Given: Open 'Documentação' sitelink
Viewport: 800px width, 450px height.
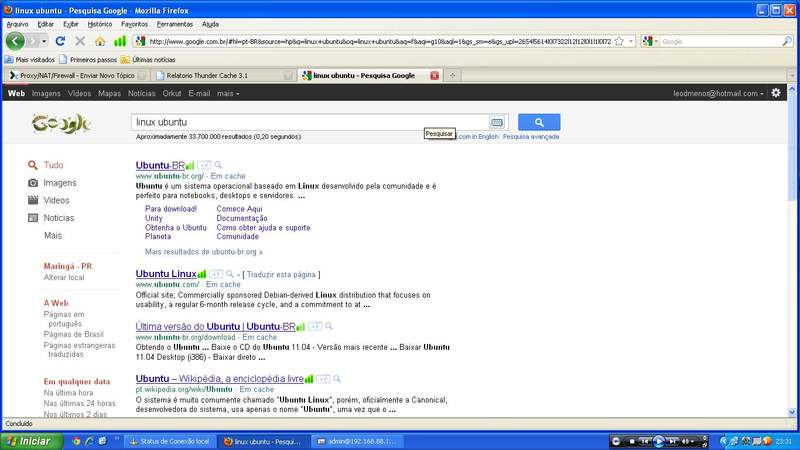Looking at the screenshot, I should pyautogui.click(x=242, y=218).
